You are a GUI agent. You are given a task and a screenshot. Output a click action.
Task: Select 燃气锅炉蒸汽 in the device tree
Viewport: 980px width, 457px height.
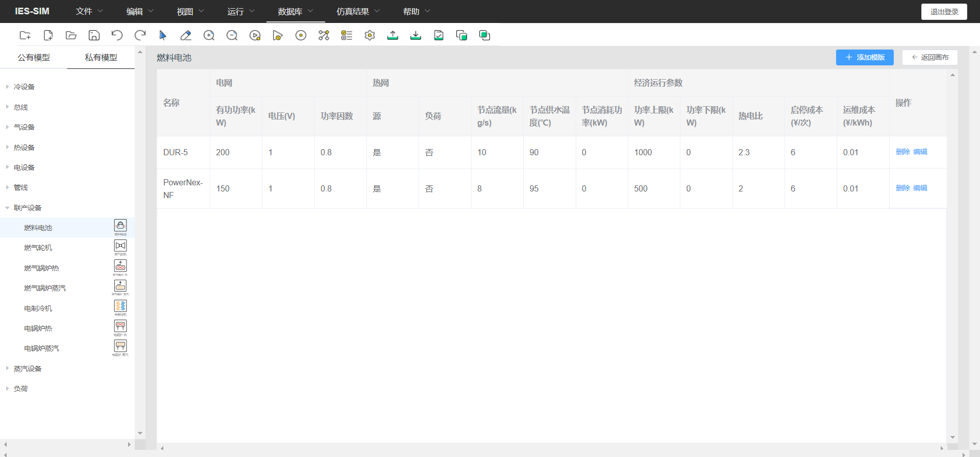tap(45, 288)
